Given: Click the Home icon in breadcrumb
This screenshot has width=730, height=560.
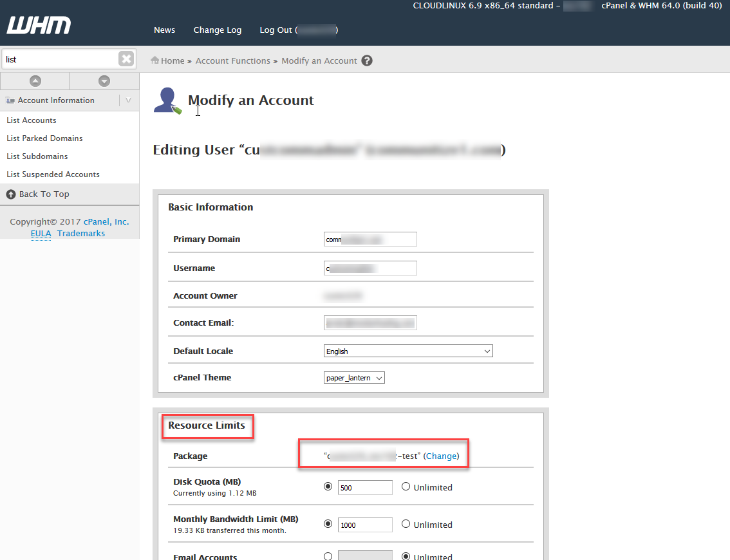Looking at the screenshot, I should (x=155, y=61).
